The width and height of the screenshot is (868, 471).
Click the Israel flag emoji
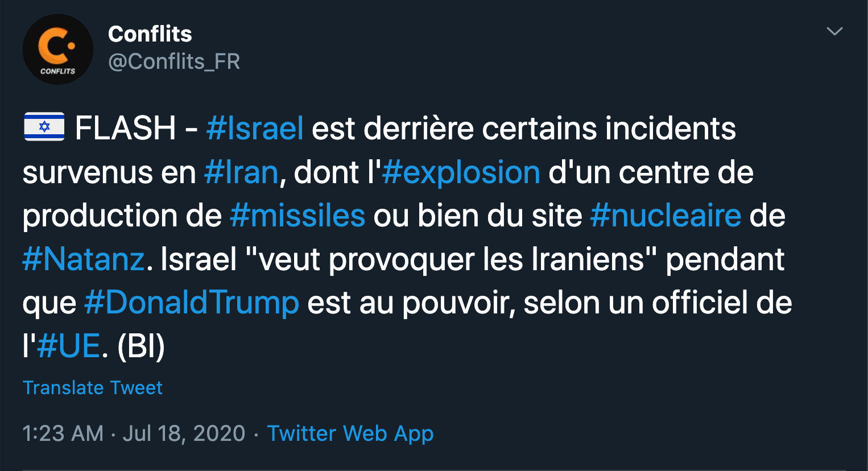click(x=44, y=127)
